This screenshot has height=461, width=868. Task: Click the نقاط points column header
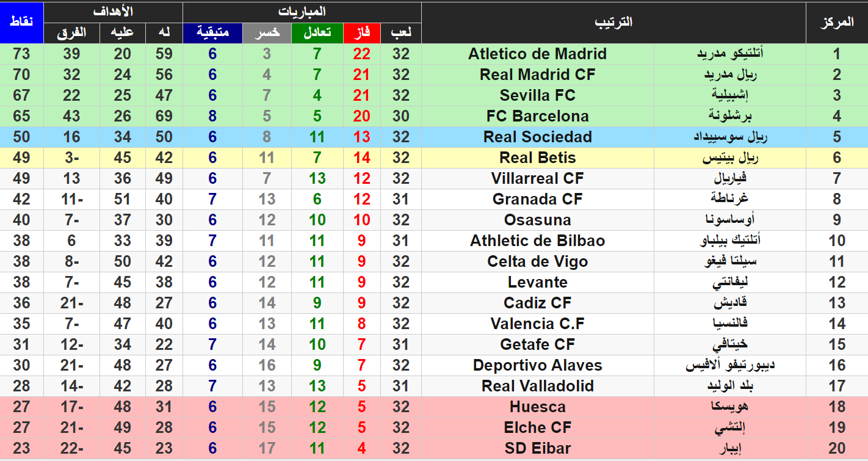[x=21, y=22]
